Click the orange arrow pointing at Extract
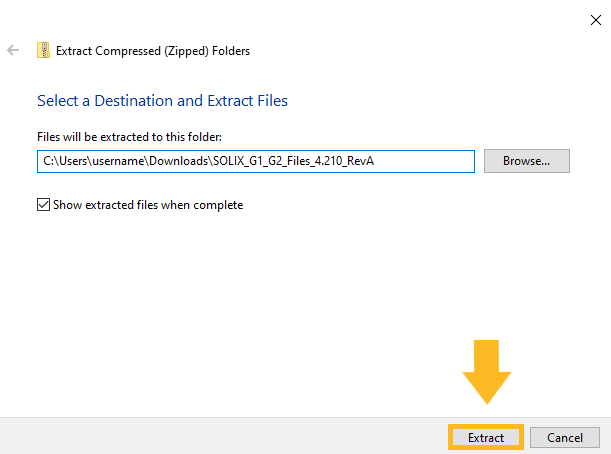Screen dimensions: 611x454 pos(486,371)
